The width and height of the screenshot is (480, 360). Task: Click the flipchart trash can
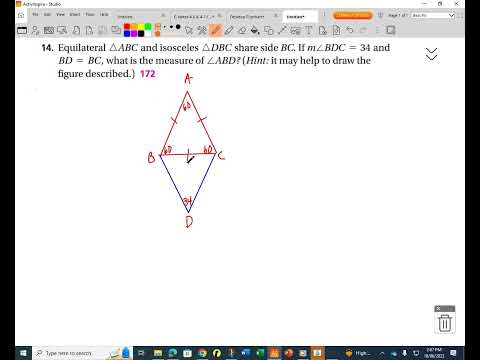click(445, 322)
